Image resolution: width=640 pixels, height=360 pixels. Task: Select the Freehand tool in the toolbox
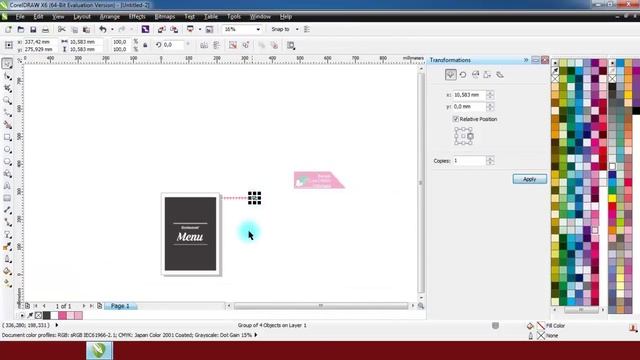coord(7,113)
